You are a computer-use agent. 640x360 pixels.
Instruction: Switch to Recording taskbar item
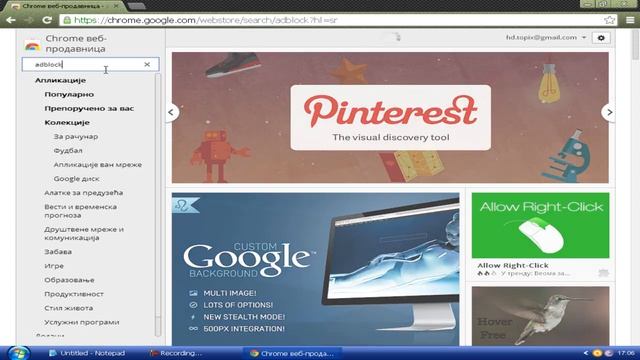[x=176, y=353]
